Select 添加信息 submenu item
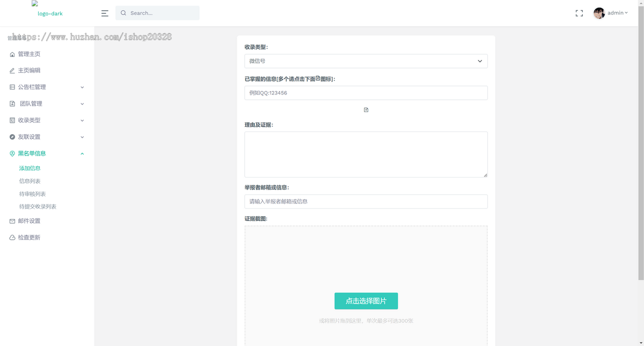Viewport: 644px width, 346px height. [x=30, y=168]
